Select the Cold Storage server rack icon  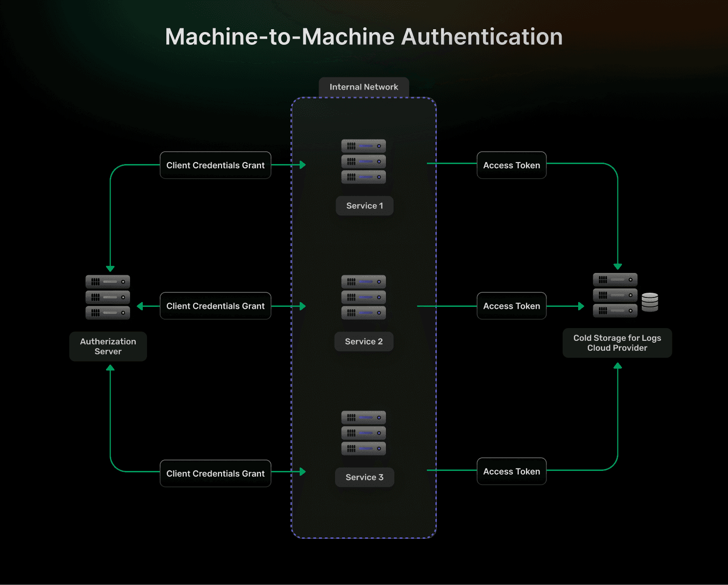point(615,295)
